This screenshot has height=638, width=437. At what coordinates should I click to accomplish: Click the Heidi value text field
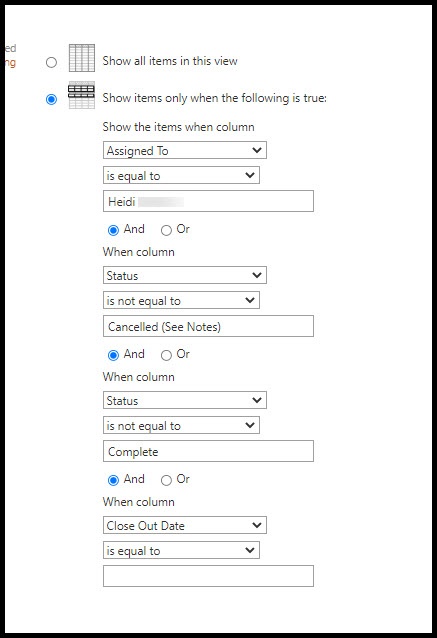(x=208, y=201)
